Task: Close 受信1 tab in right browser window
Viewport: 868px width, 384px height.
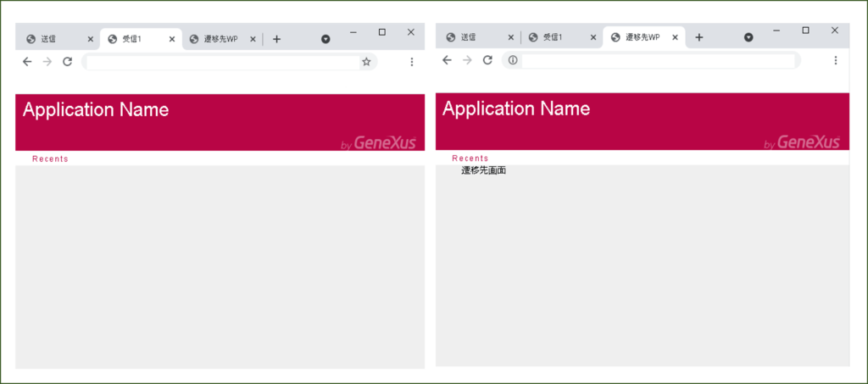Action: click(x=593, y=37)
